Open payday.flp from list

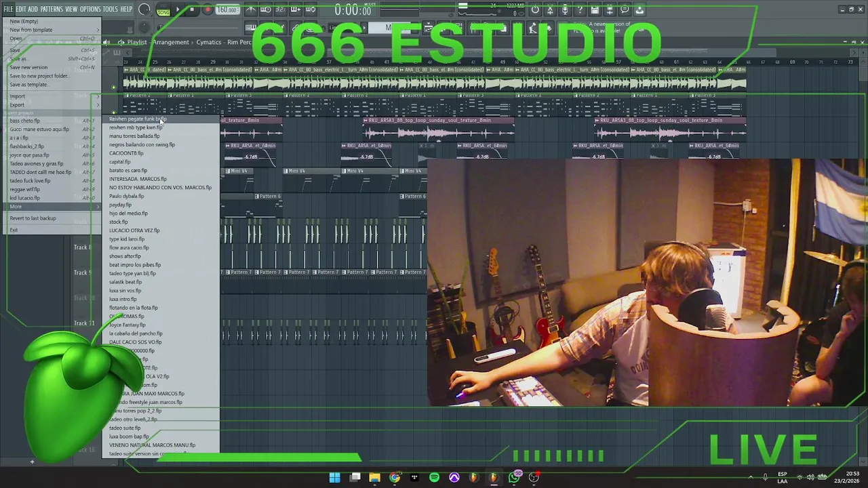(x=161, y=205)
